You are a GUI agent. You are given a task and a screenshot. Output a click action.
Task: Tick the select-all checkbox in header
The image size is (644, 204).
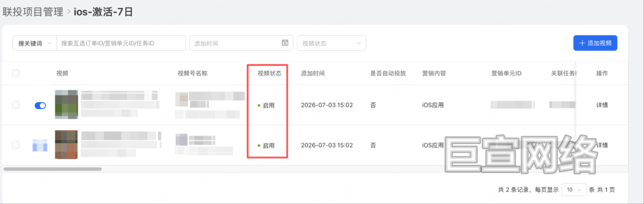(x=16, y=73)
